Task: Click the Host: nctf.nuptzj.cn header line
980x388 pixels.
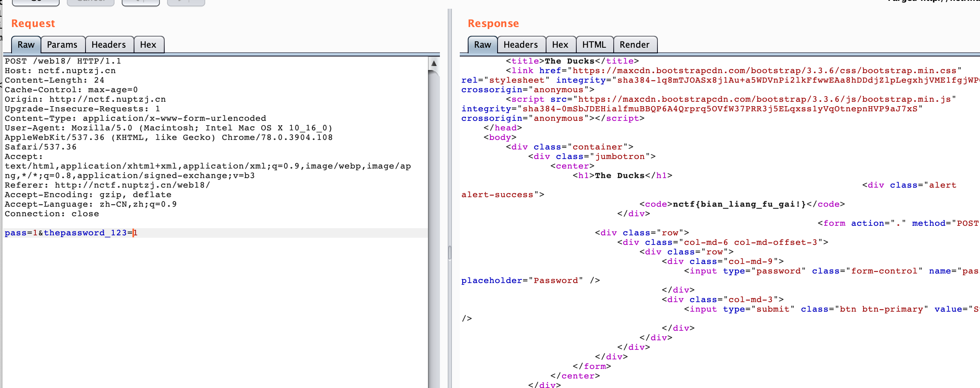Action: [x=60, y=71]
